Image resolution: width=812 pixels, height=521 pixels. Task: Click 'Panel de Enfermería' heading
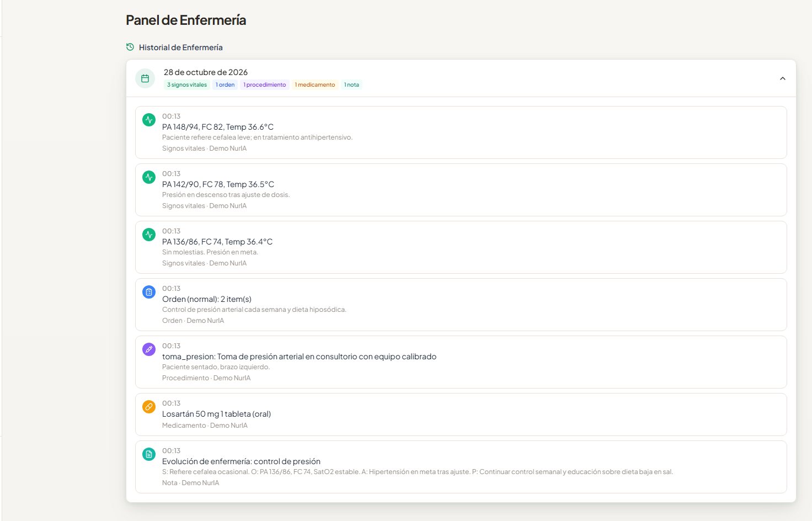coord(186,20)
